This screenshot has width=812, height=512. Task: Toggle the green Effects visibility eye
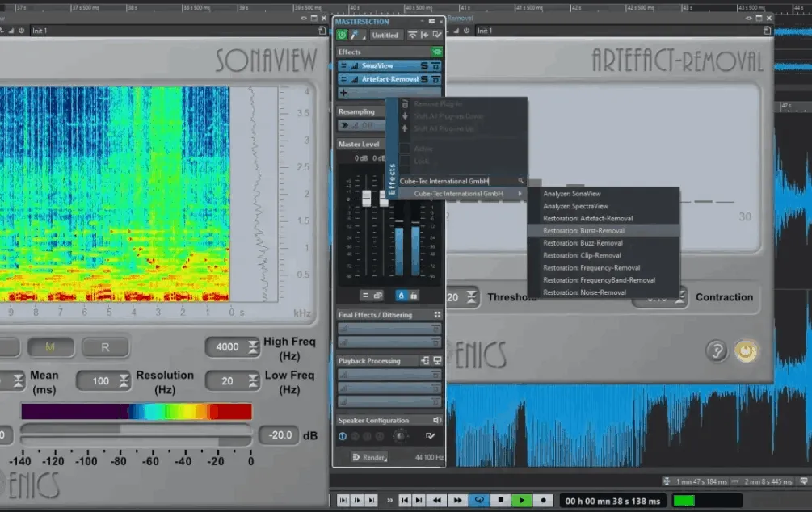(438, 52)
